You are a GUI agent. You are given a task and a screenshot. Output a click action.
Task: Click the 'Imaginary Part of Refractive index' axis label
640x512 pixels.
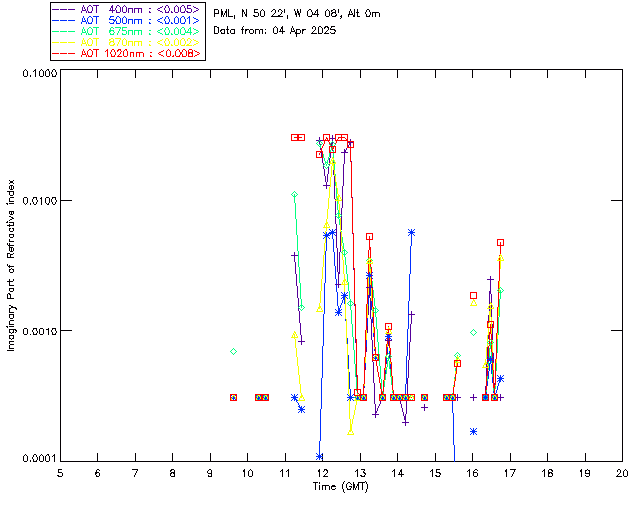coord(11,265)
